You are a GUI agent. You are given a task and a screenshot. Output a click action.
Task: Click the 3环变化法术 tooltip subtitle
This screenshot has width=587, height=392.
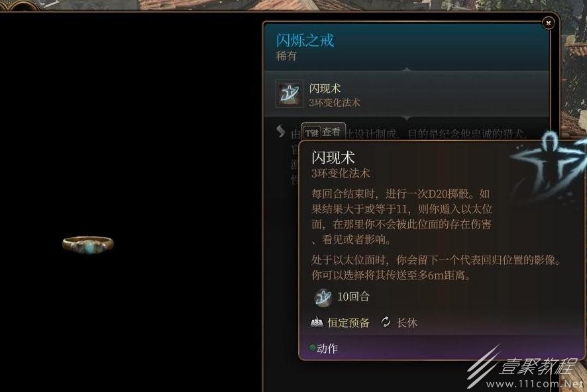tap(341, 173)
